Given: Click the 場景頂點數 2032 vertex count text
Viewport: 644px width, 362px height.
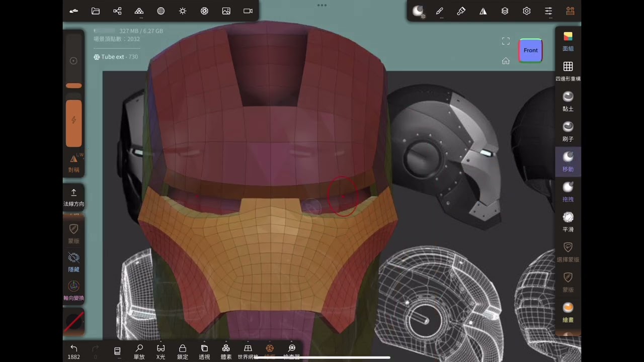Looking at the screenshot, I should point(117,39).
